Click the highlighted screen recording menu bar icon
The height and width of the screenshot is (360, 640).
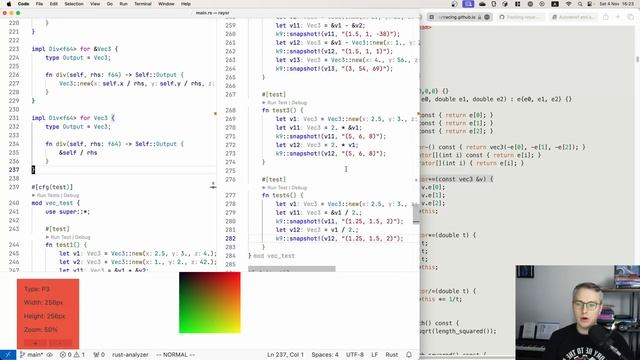coord(468,4)
